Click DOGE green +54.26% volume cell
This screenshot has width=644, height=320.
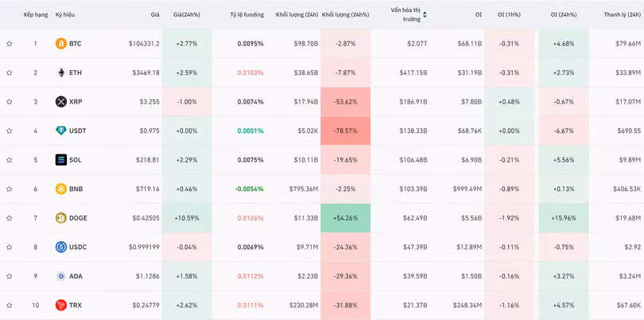(345, 218)
